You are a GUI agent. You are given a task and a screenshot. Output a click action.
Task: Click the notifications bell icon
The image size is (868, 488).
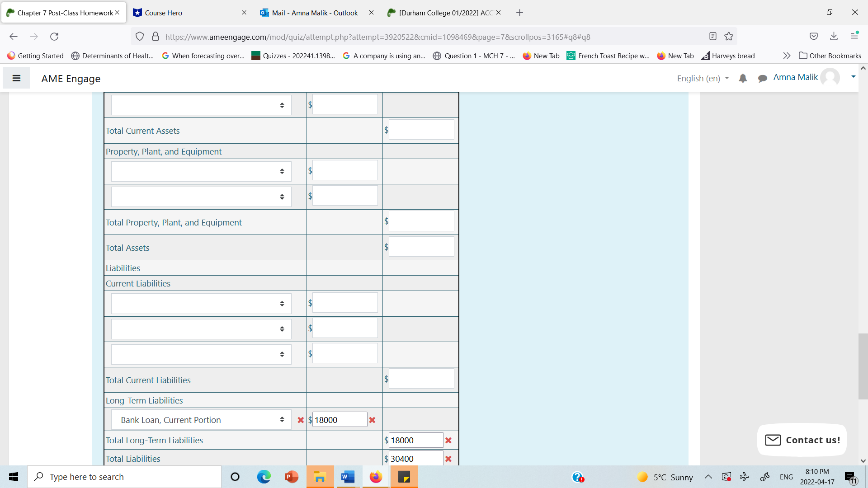pos(743,78)
